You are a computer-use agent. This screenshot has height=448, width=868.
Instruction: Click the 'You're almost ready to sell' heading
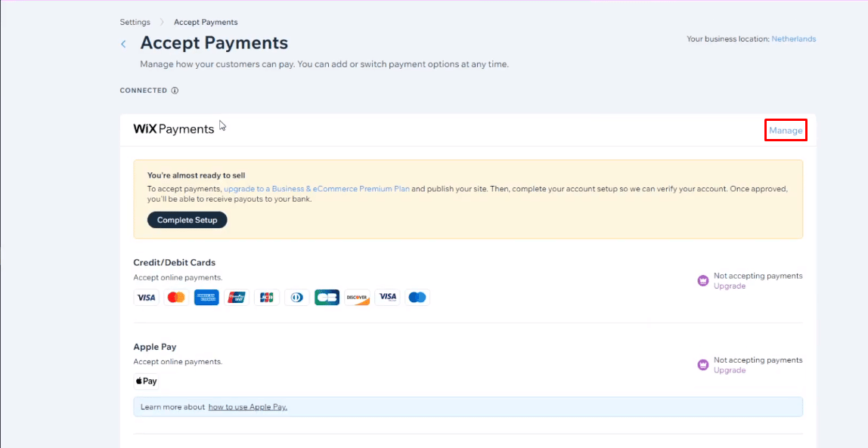point(197,175)
